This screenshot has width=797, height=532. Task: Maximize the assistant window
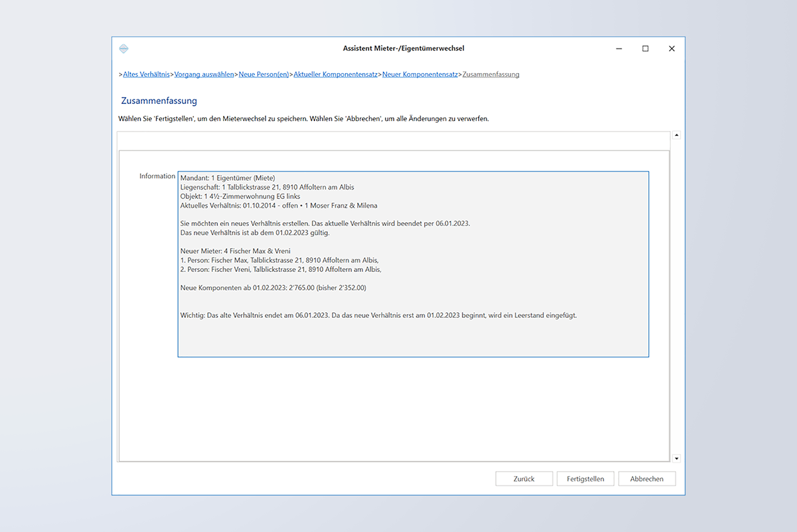click(x=645, y=48)
